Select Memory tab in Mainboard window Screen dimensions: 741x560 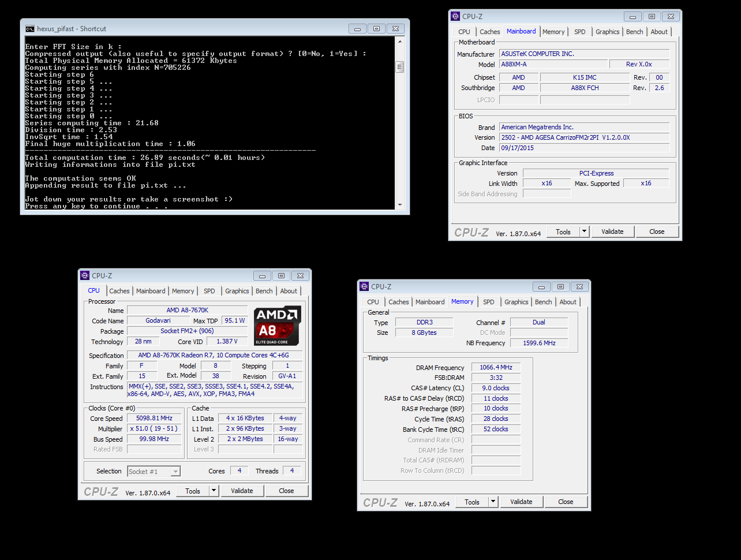click(x=553, y=32)
